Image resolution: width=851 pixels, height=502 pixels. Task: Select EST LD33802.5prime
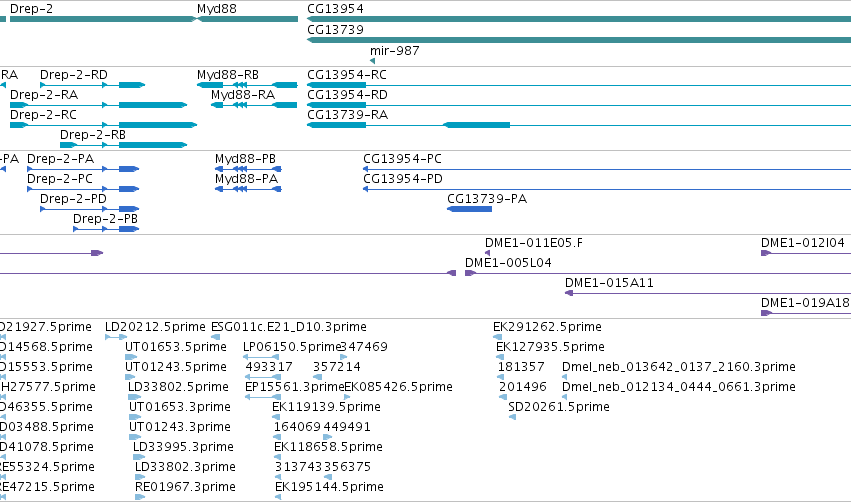click(x=178, y=387)
